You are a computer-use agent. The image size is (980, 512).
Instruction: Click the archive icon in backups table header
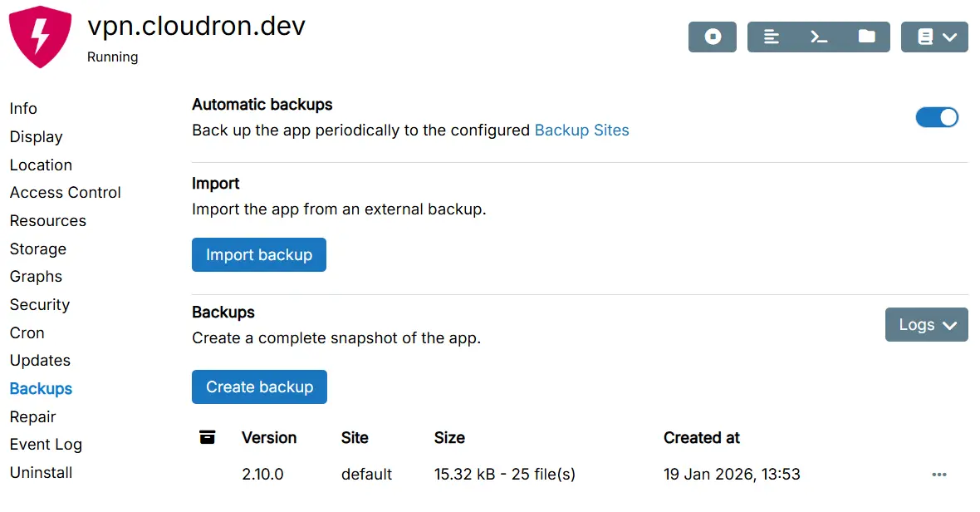[x=208, y=437]
